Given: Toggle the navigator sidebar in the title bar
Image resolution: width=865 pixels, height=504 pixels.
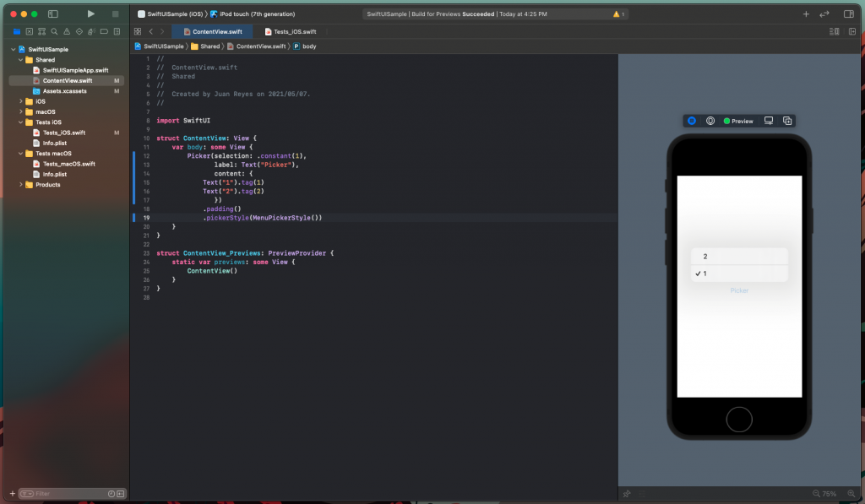Looking at the screenshot, I should click(x=53, y=14).
